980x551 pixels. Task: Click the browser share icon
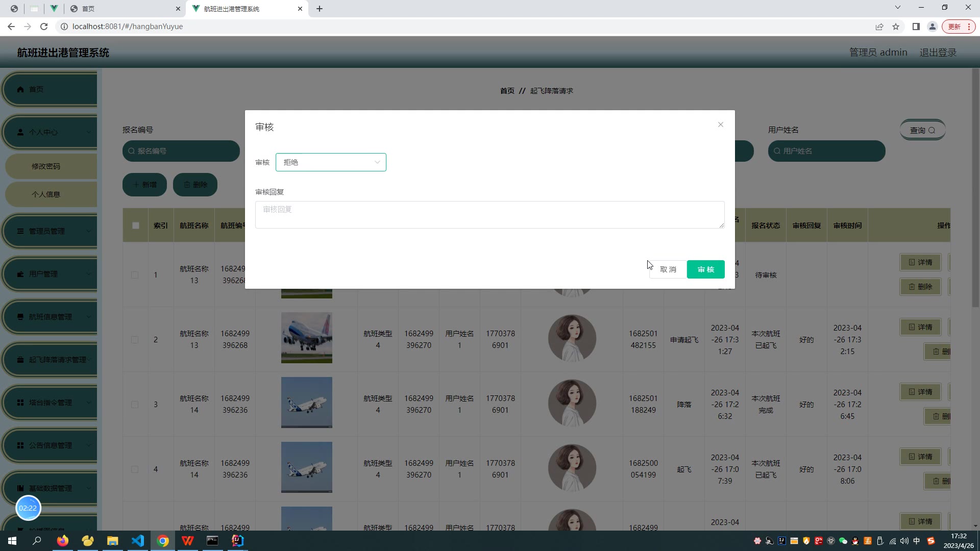tap(879, 27)
